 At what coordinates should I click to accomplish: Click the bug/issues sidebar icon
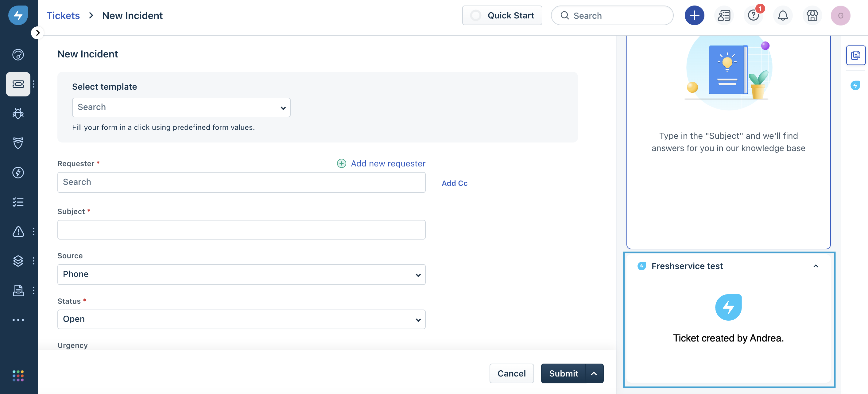pyautogui.click(x=18, y=114)
